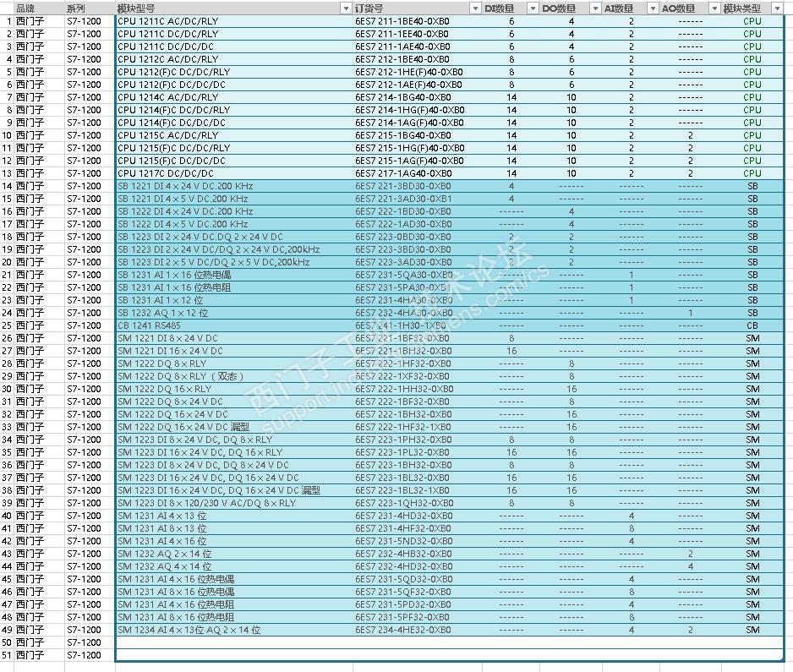
Task: Select cell CPU 1211C AC/DC/RLY
Action: pyautogui.click(x=234, y=21)
